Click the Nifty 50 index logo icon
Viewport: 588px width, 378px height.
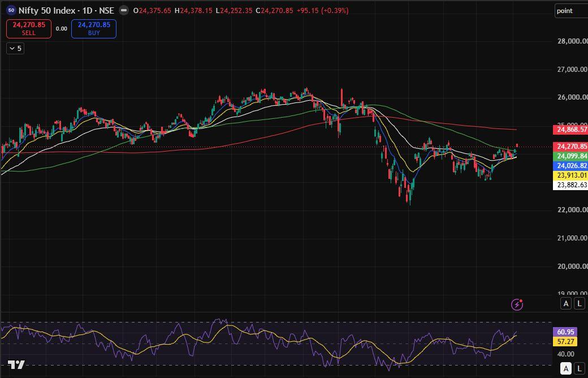[11, 11]
